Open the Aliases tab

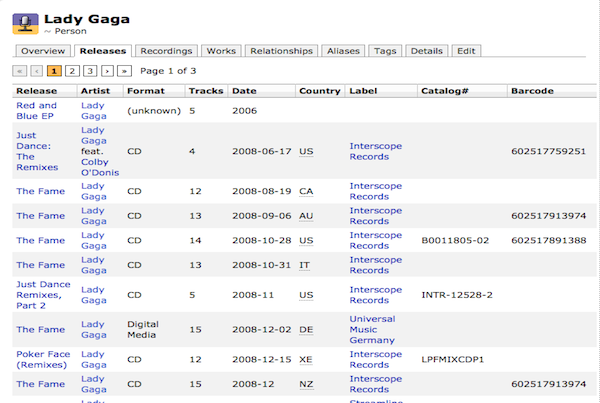343,51
